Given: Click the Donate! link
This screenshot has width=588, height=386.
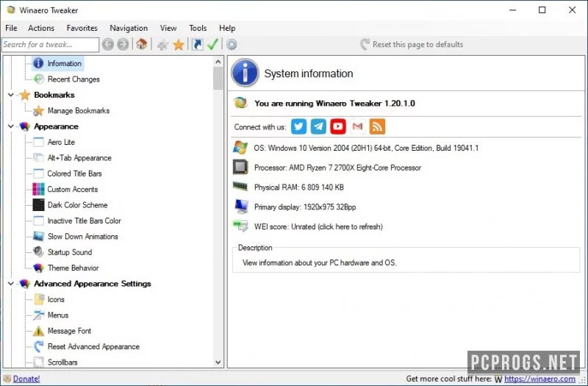Looking at the screenshot, I should coord(26,379).
